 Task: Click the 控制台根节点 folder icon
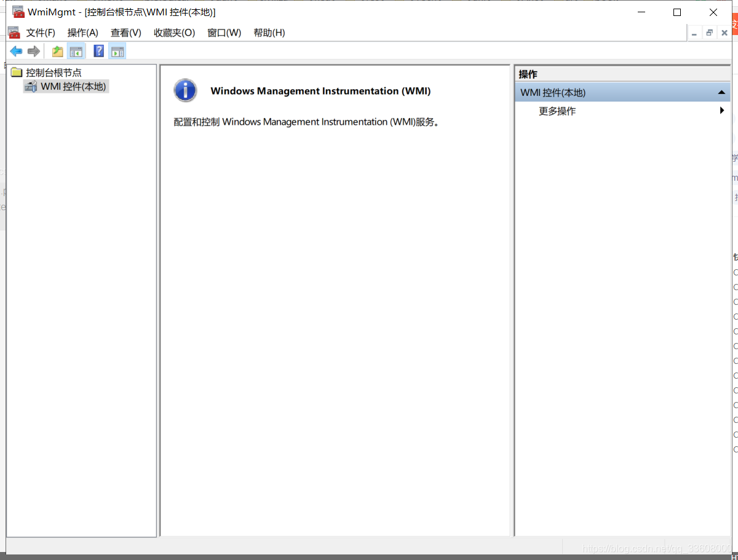17,73
